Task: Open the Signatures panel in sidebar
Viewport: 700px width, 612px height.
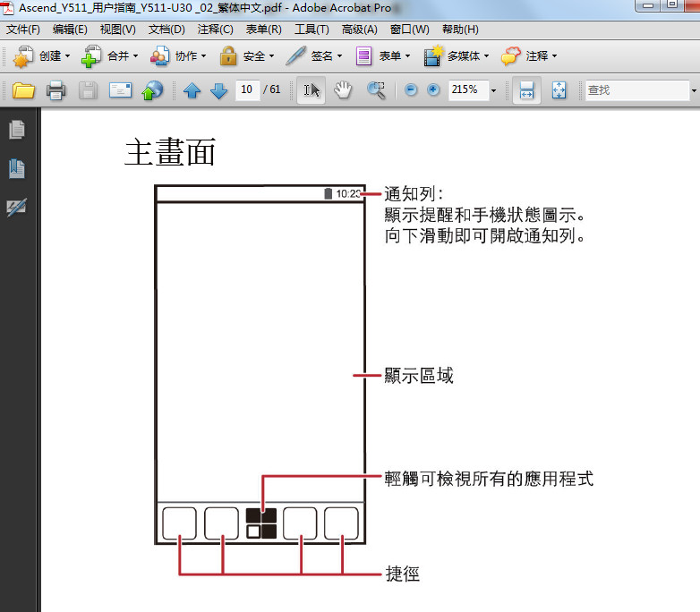Action: [17, 208]
